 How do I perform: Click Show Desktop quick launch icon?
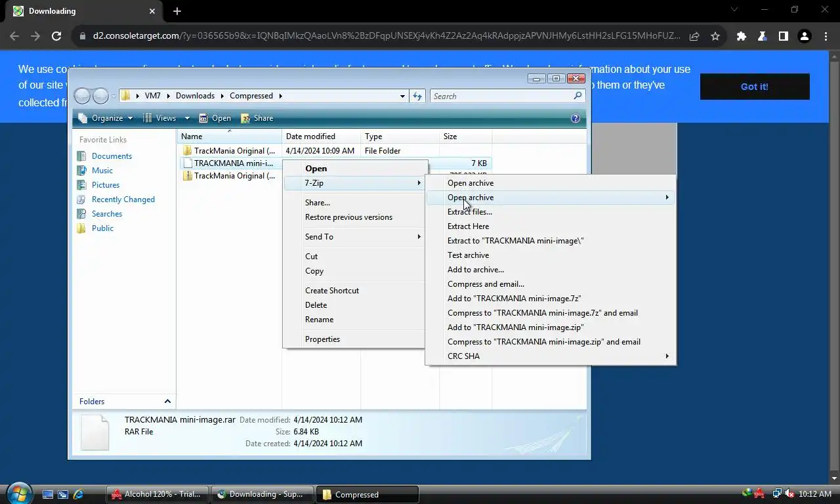[47, 494]
